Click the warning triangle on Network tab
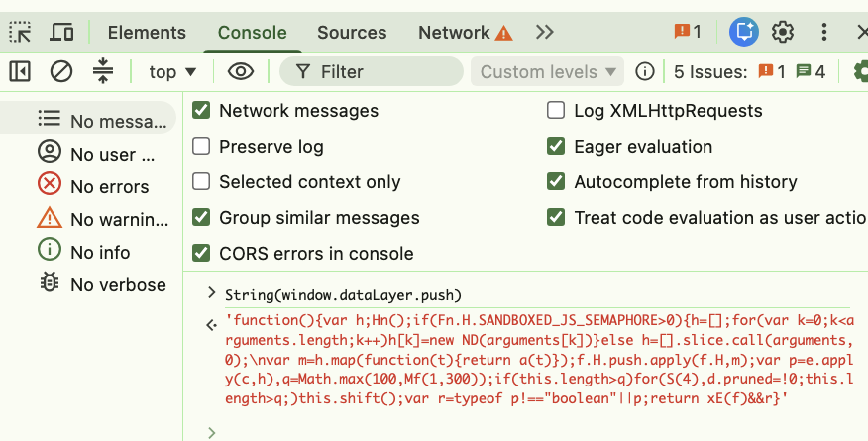This screenshot has width=868, height=441. [503, 34]
